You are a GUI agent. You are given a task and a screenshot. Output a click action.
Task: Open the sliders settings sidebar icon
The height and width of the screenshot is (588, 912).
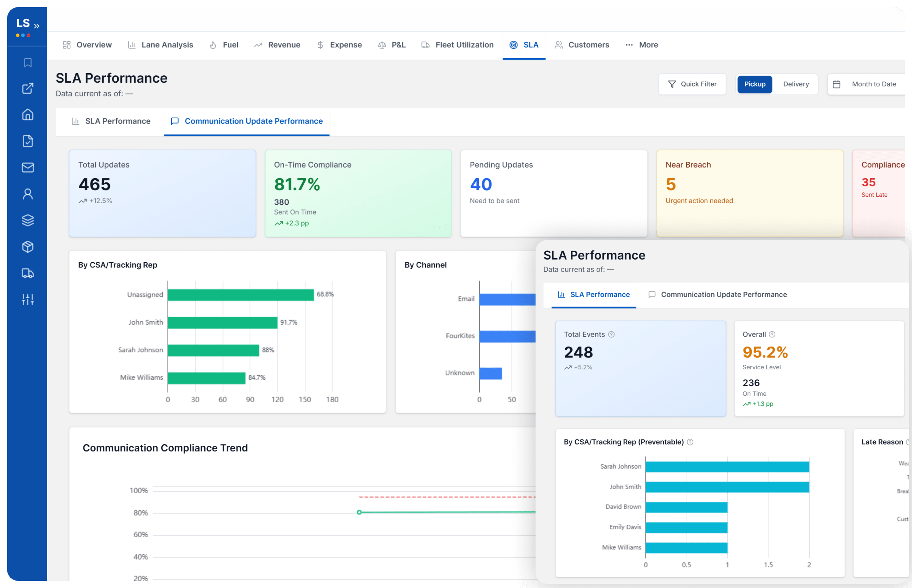(x=27, y=299)
